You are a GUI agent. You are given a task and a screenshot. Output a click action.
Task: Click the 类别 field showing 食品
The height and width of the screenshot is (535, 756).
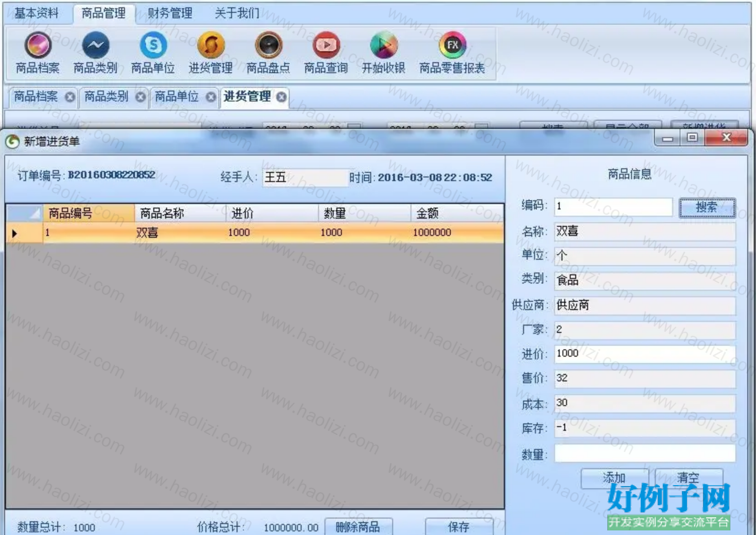click(x=645, y=280)
